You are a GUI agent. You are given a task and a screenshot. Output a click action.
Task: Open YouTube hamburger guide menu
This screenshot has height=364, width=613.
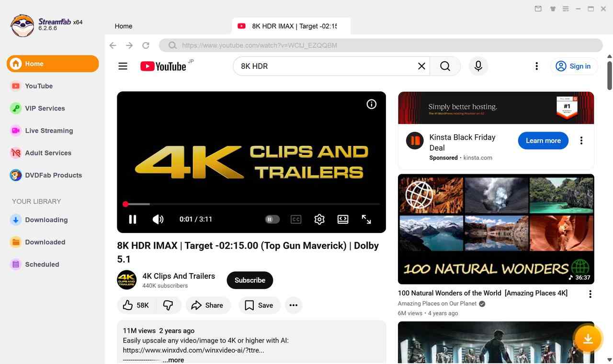(x=123, y=66)
